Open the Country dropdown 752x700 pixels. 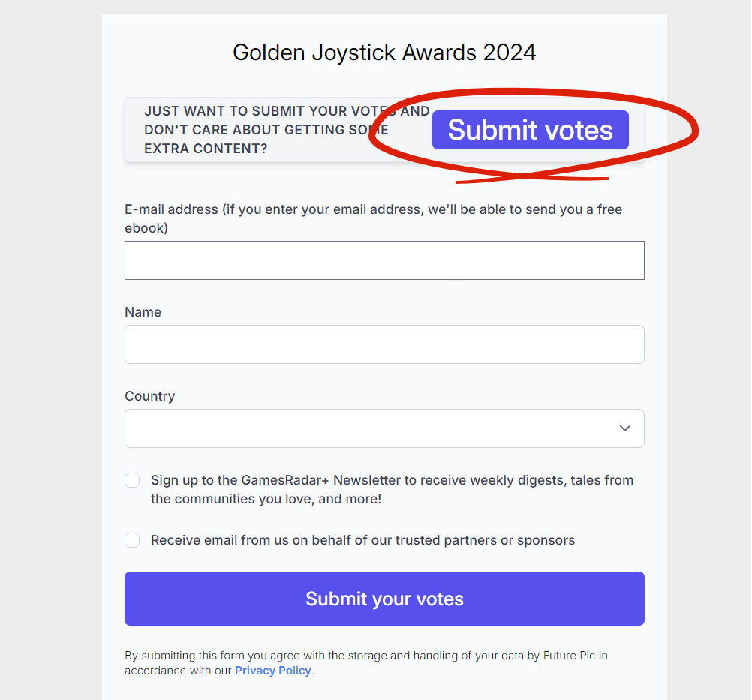[x=384, y=428]
